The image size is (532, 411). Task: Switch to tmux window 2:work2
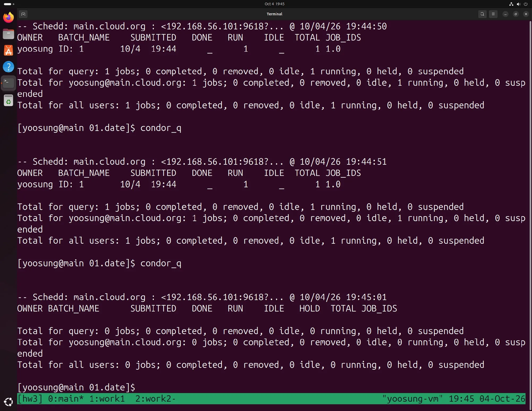[x=155, y=399]
